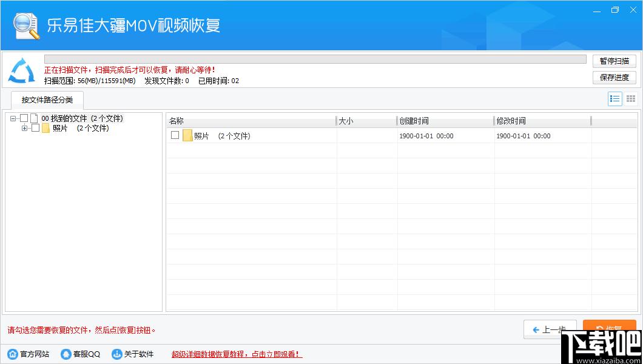Minimize the window
The image size is (643, 364).
pyautogui.click(x=597, y=10)
